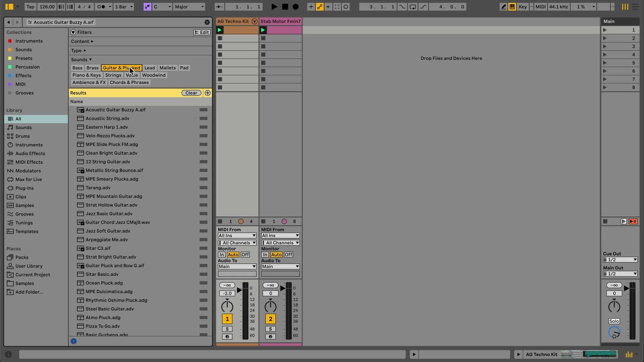
Task: Click Edit in the Filters header
Action: 202,32
